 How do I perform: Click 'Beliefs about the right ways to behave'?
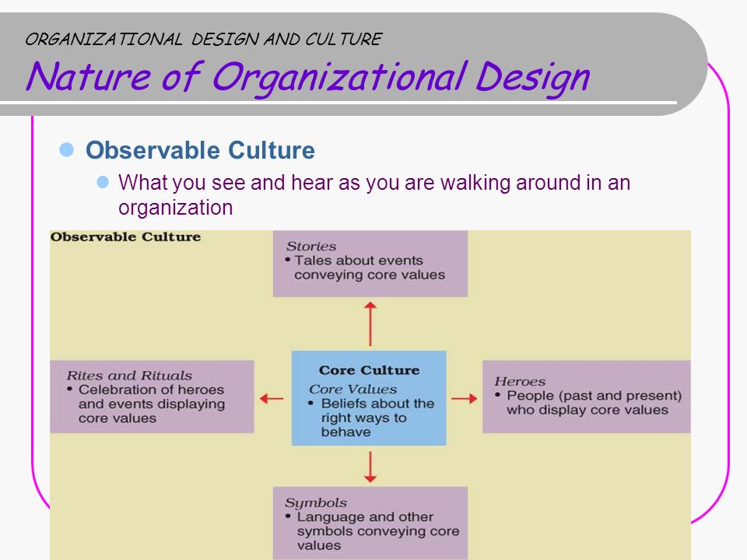click(377, 418)
